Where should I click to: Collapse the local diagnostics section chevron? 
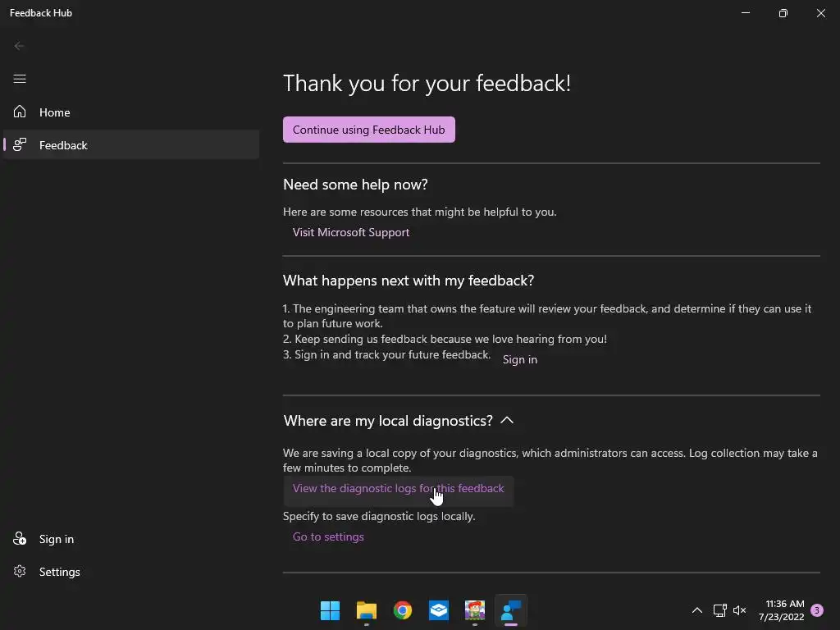tap(507, 421)
